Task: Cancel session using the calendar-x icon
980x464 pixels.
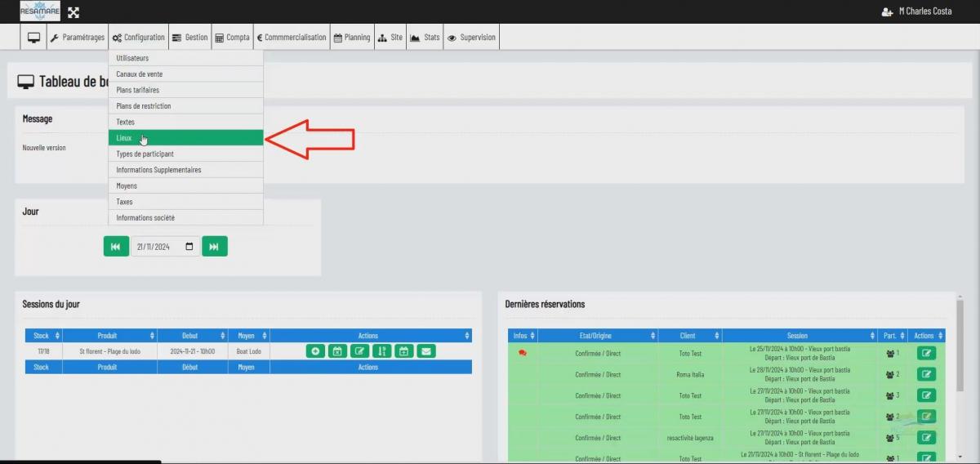Action: pos(337,351)
